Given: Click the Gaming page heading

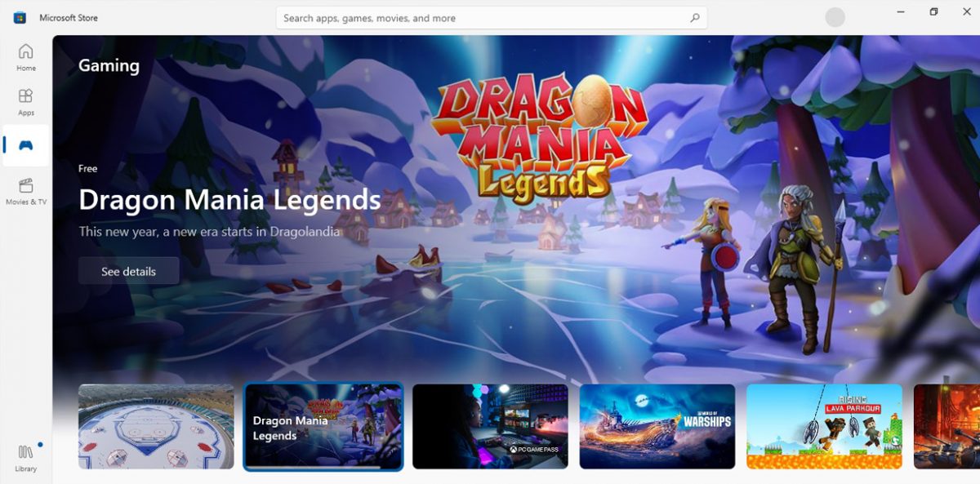Looking at the screenshot, I should [x=109, y=65].
